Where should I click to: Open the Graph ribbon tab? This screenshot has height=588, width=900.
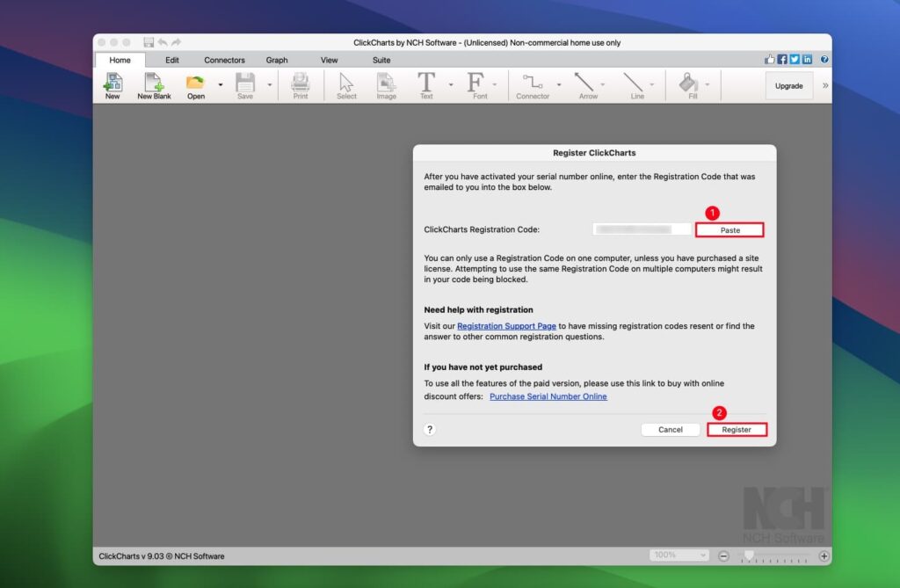click(277, 60)
